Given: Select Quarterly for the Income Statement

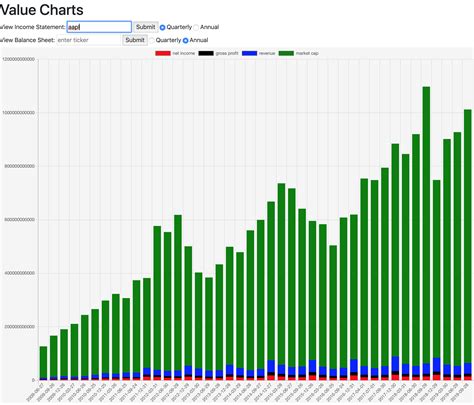Looking at the screenshot, I should pyautogui.click(x=162, y=27).
